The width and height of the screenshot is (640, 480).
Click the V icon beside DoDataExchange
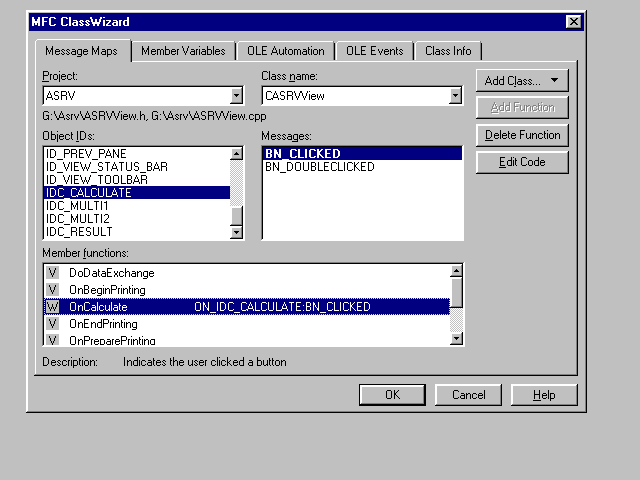coord(53,273)
